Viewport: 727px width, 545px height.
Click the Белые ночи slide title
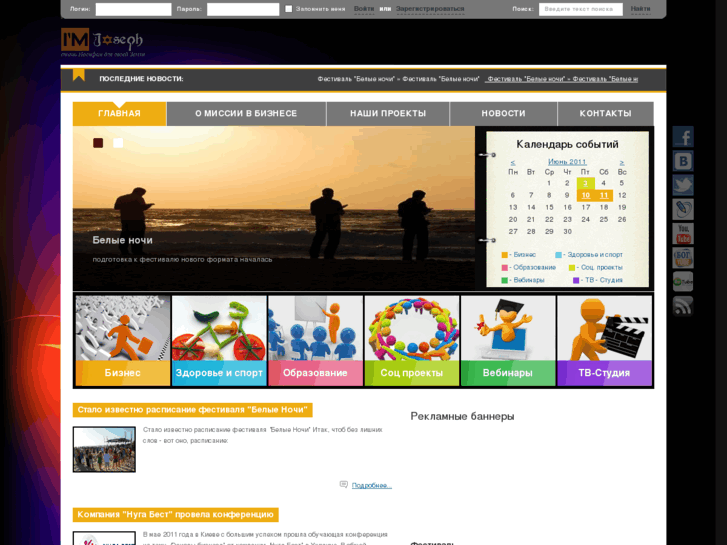pyautogui.click(x=122, y=240)
